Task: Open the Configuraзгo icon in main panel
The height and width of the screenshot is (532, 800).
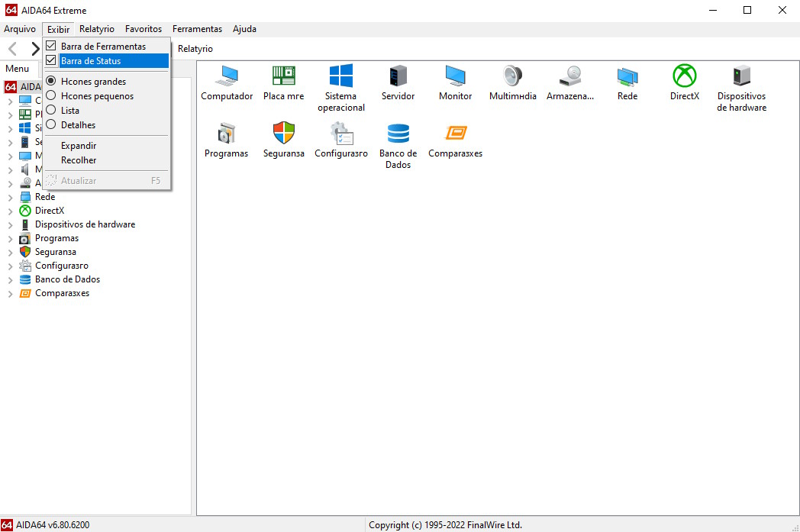Action: (x=340, y=133)
